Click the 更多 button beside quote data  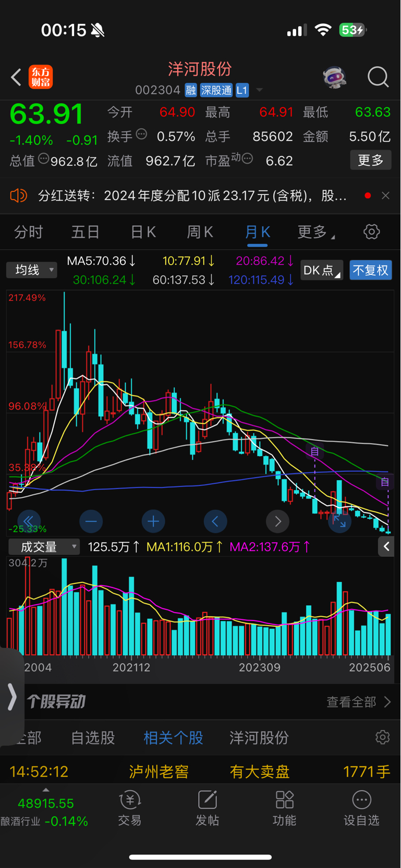point(371,160)
